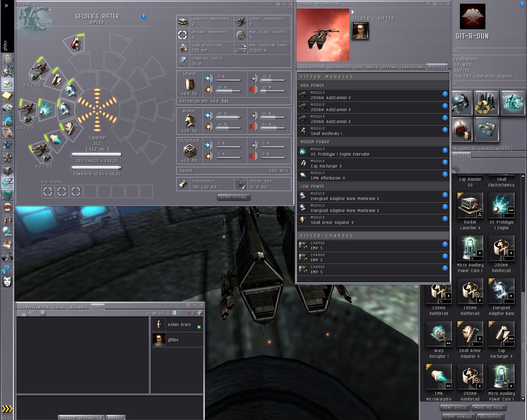Open the headphones jukebox icon
This screenshot has height=420, width=527.
pos(7,256)
